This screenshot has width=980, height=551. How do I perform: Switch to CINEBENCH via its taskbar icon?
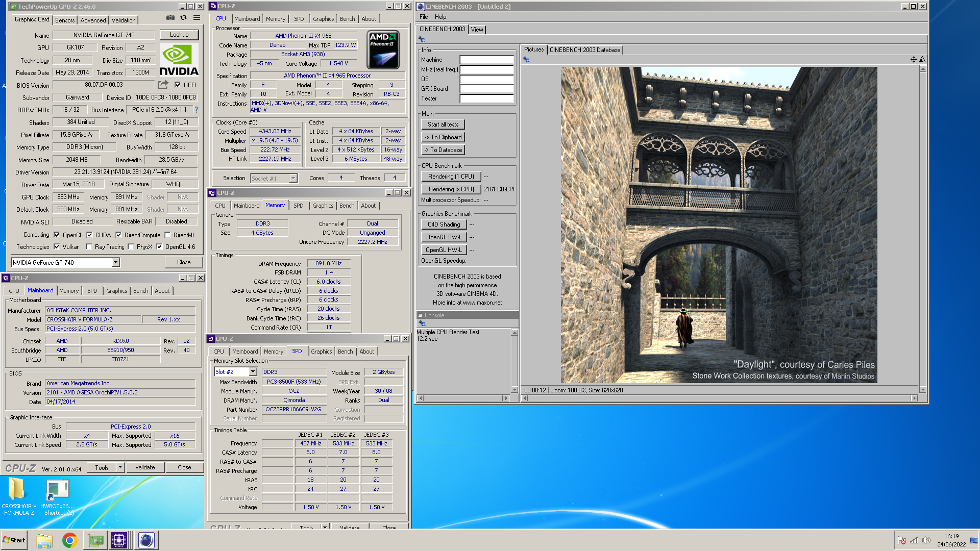(146, 540)
